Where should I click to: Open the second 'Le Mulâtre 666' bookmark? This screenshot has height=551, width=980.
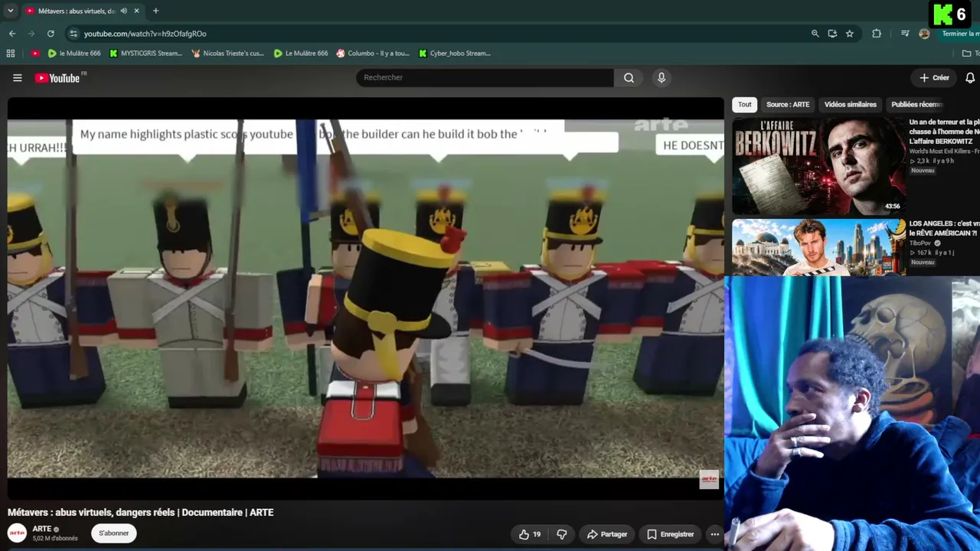(x=301, y=54)
